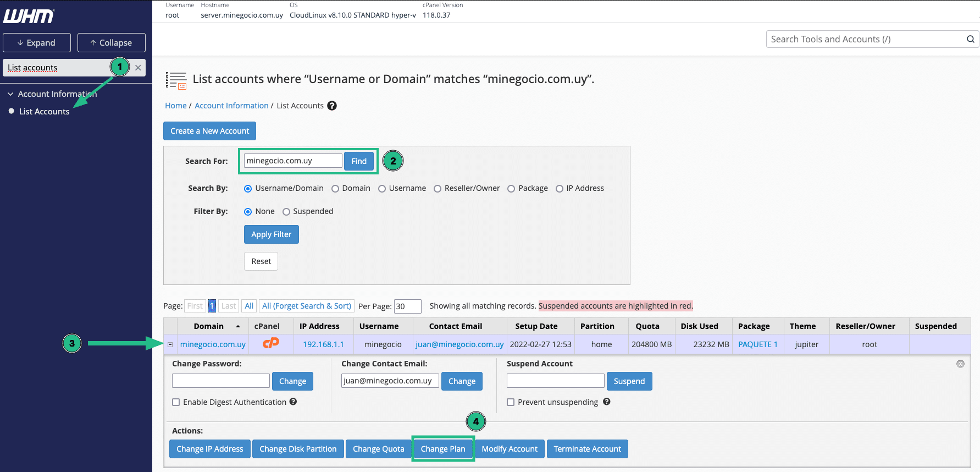Viewport: 980px width, 472px height.
Task: Click the Per Page input field
Action: click(x=408, y=306)
